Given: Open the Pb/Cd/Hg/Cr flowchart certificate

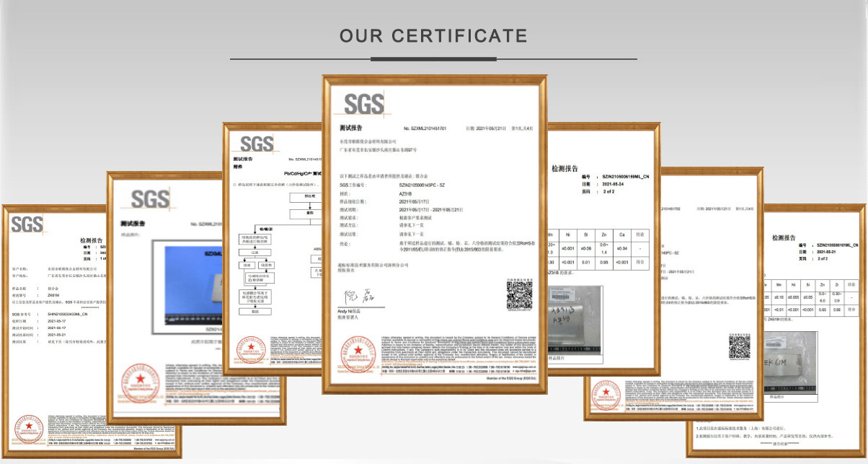Looking at the screenshot, I should click(272, 248).
